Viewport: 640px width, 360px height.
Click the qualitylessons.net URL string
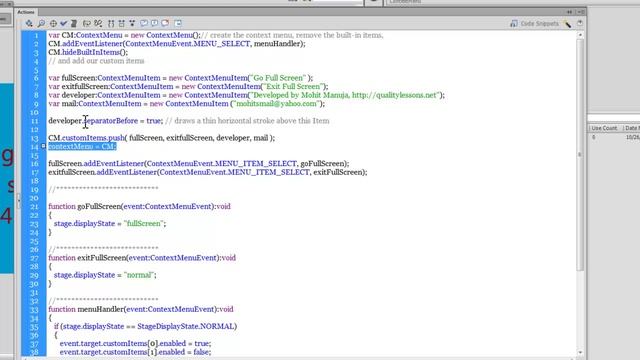click(394, 95)
